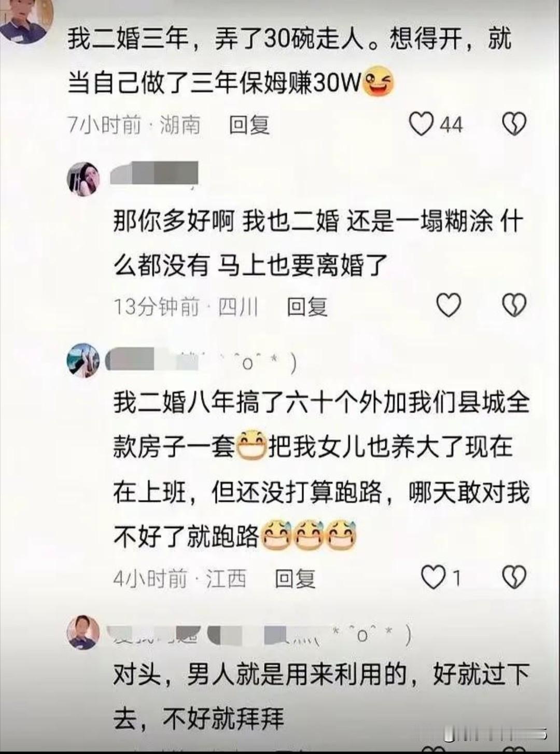The image size is (560, 754).
Task: Open the Sichuan commenter's avatar
Action: [83, 179]
